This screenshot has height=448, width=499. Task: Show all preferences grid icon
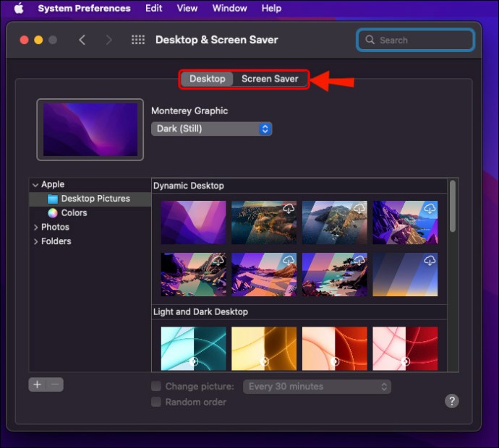point(138,40)
